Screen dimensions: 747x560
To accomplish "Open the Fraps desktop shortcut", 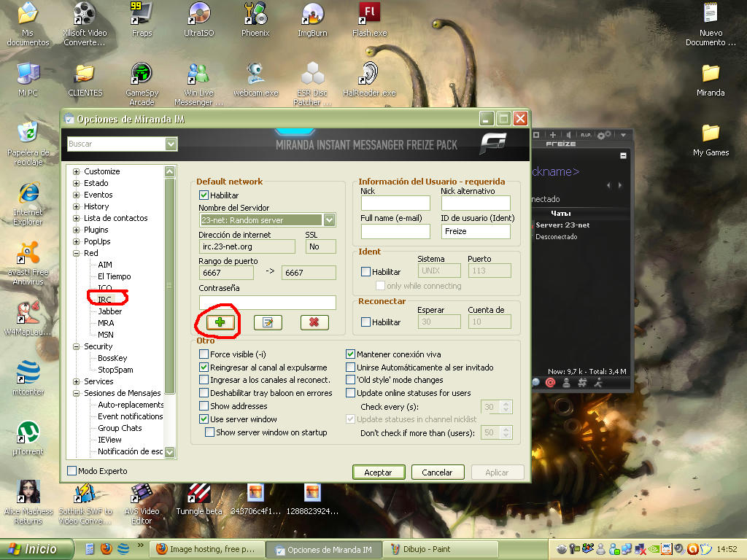I will [x=142, y=20].
